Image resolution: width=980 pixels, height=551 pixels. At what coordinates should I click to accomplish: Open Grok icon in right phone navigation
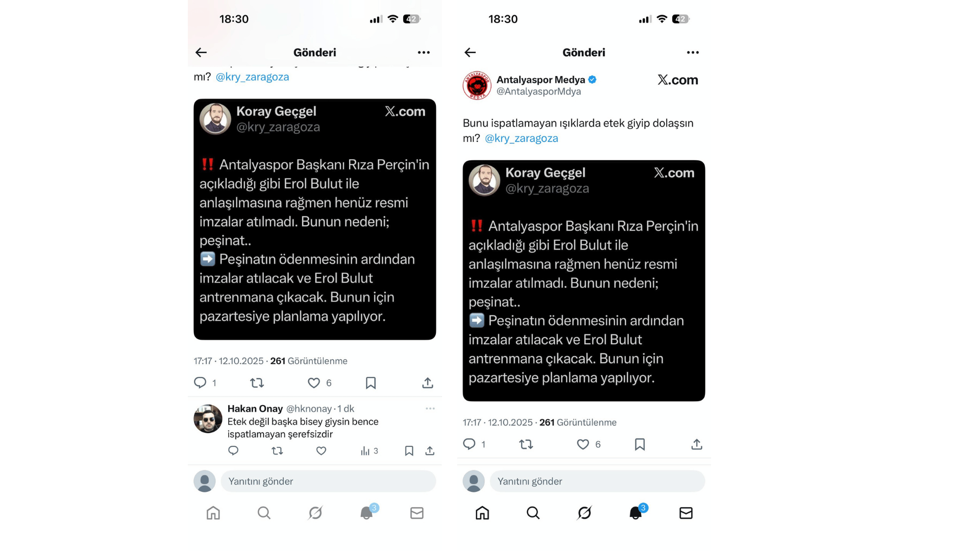tap(584, 513)
